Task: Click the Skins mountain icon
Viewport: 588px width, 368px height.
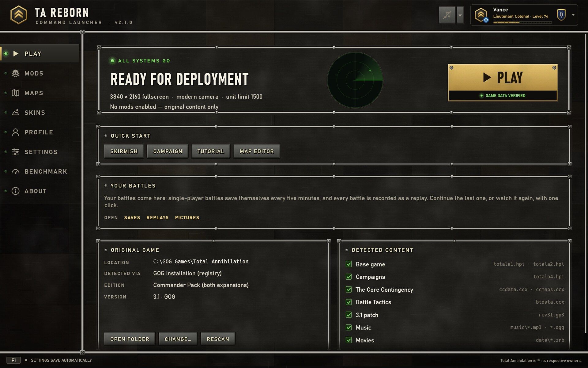Action: tap(16, 113)
